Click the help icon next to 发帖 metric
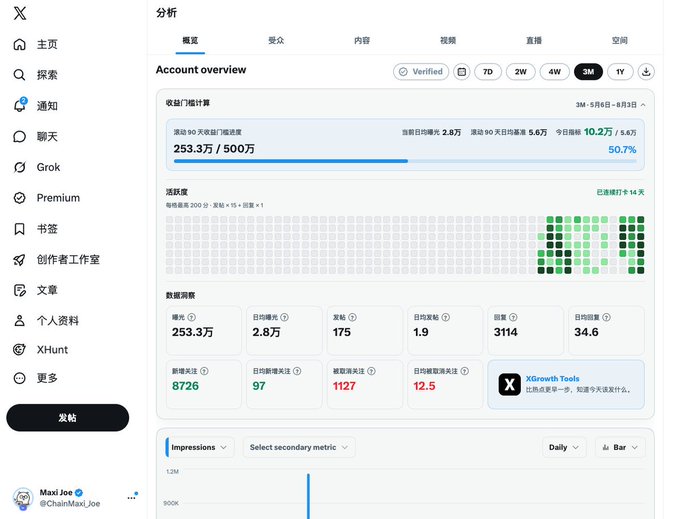This screenshot has height=519, width=680. click(353, 317)
